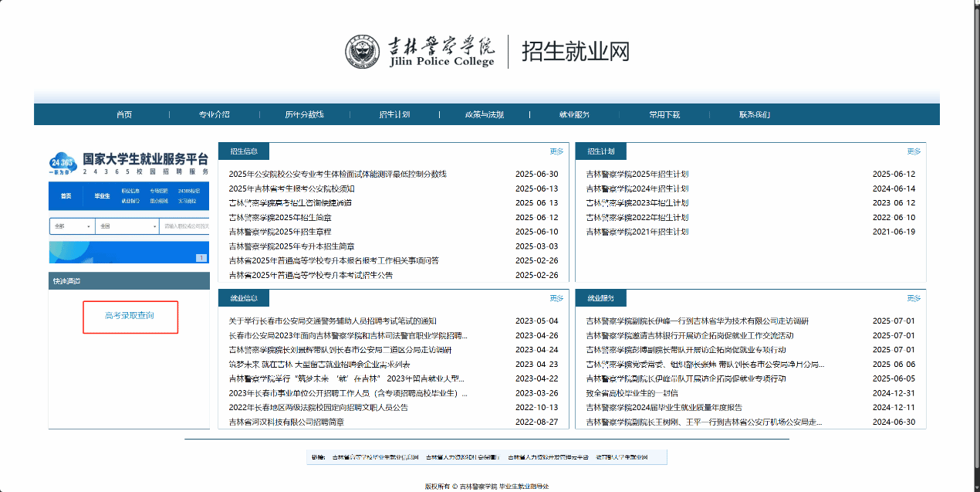Click 更多 in the 就业信息 panel header
980x492 pixels.
tap(557, 298)
